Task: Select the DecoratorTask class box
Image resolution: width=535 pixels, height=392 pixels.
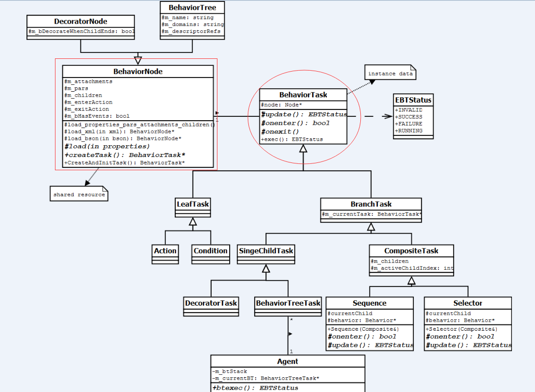Action: (211, 303)
